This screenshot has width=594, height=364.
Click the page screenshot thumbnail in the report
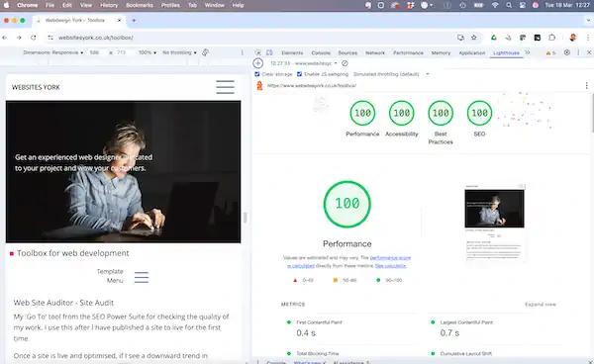click(x=494, y=223)
